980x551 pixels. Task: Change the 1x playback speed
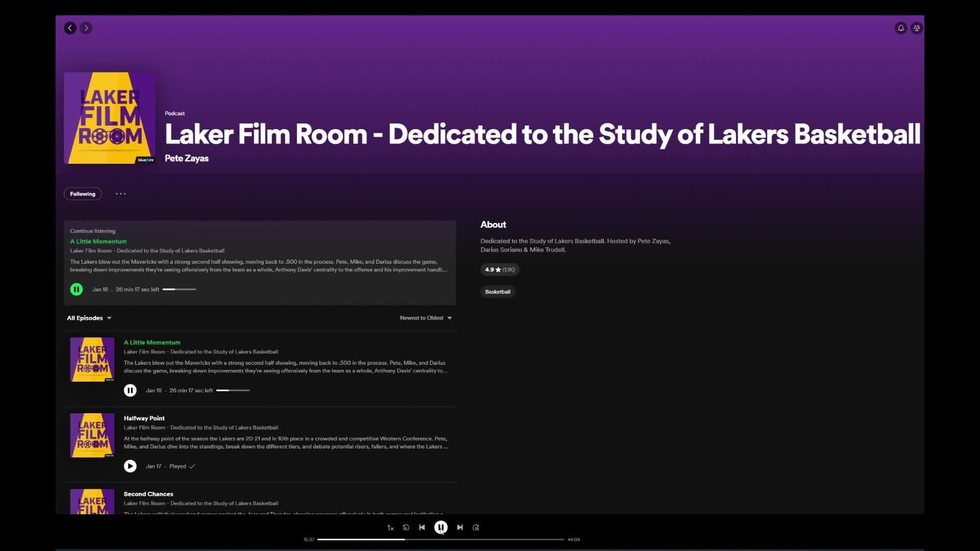[390, 528]
